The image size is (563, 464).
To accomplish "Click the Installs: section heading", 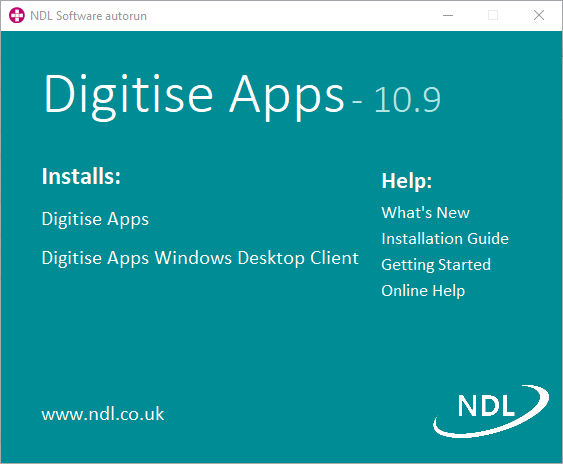I will pyautogui.click(x=81, y=176).
